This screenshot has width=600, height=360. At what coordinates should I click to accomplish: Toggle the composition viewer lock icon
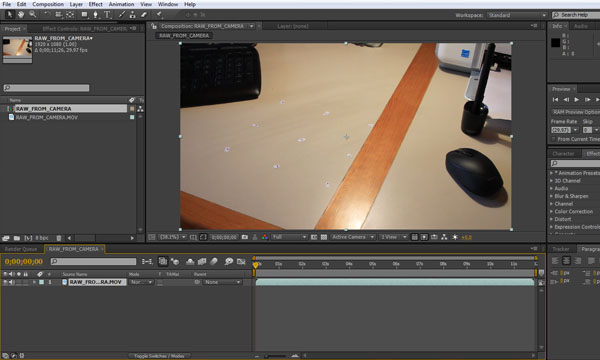point(153,26)
